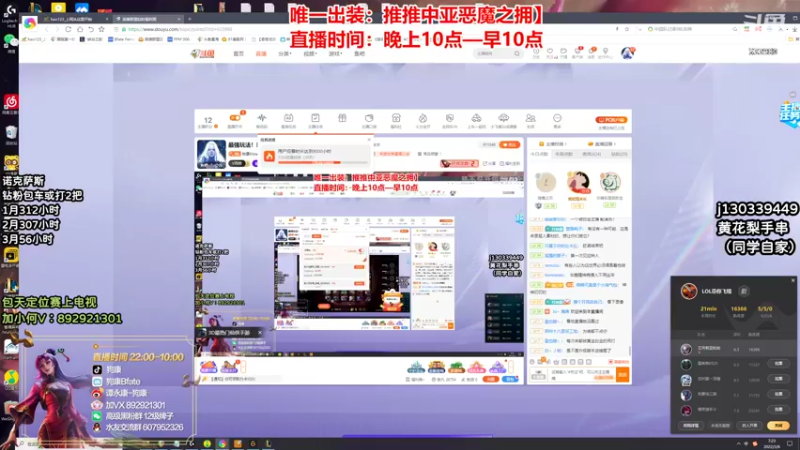Screen dimensions: 800x450
Task: Open the 首页 nav item
Action: 238,54
